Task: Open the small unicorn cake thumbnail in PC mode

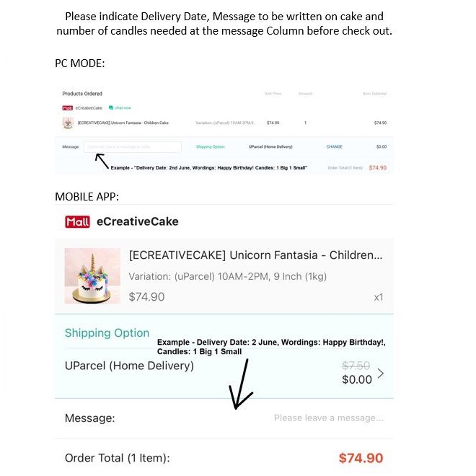Action: click(68, 123)
